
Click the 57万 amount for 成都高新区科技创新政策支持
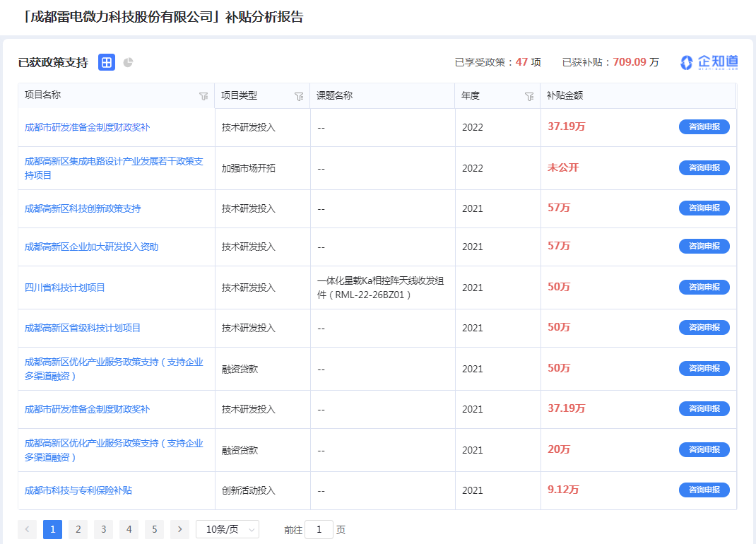tap(559, 208)
